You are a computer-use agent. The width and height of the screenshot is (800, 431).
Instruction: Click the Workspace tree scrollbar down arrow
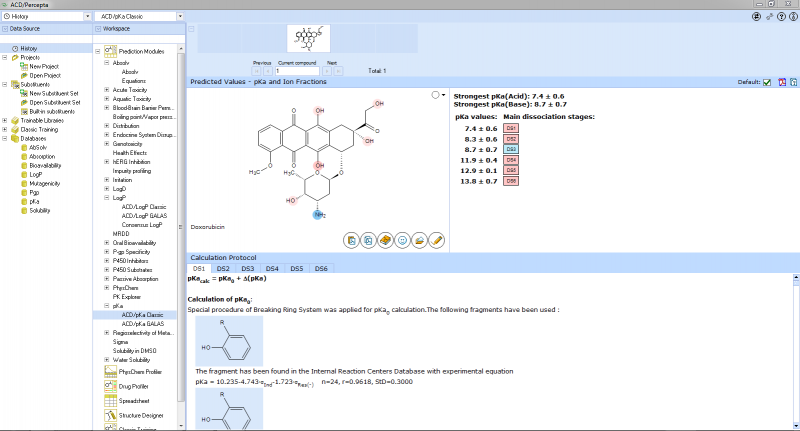pyautogui.click(x=181, y=426)
